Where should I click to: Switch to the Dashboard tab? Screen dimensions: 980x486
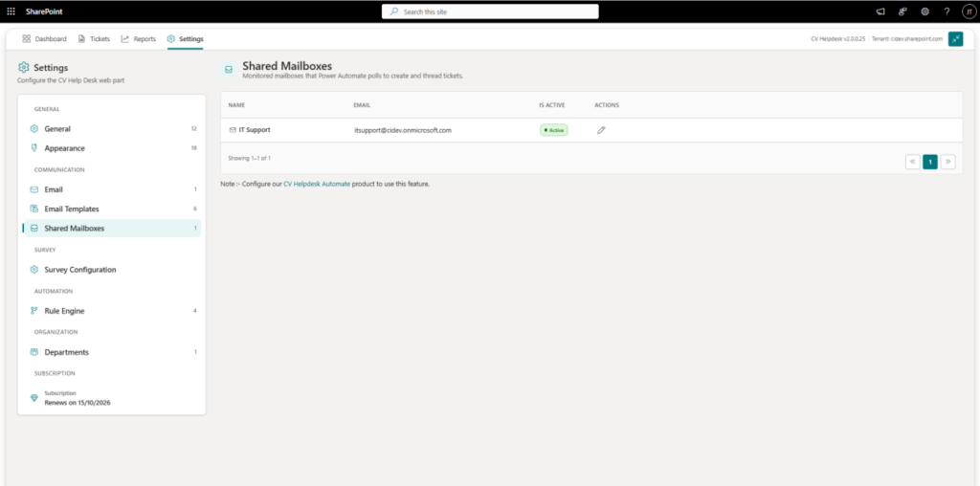pos(44,38)
